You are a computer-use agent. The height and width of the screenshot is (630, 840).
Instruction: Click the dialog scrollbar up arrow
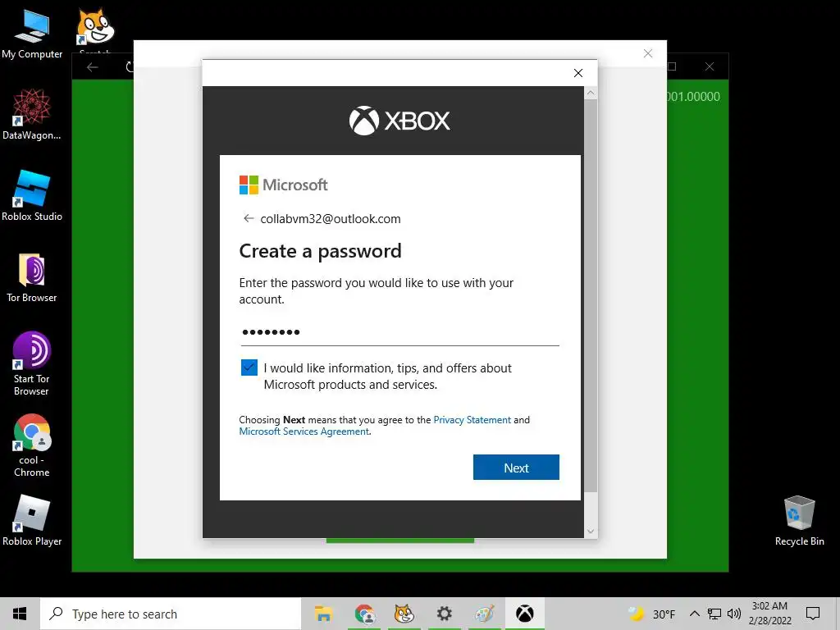point(591,94)
